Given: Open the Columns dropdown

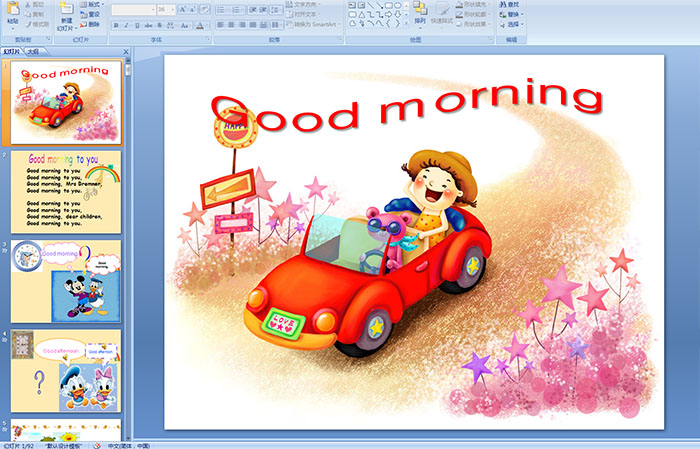Looking at the screenshot, I should (277, 25).
